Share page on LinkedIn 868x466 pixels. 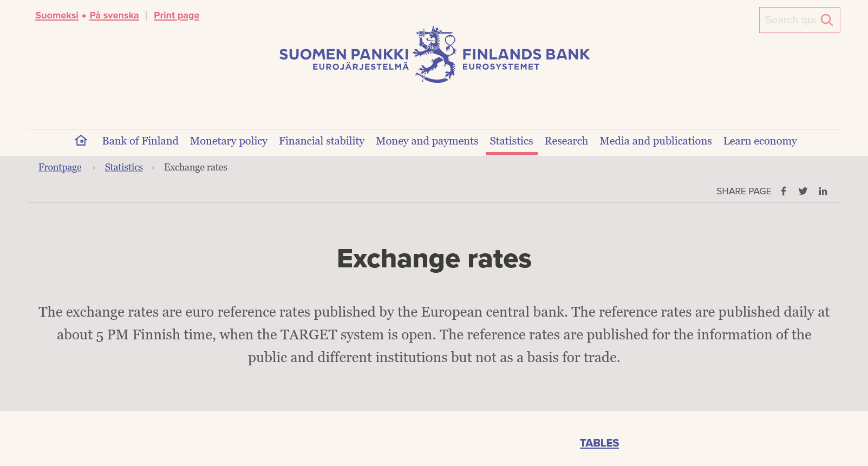click(x=823, y=191)
